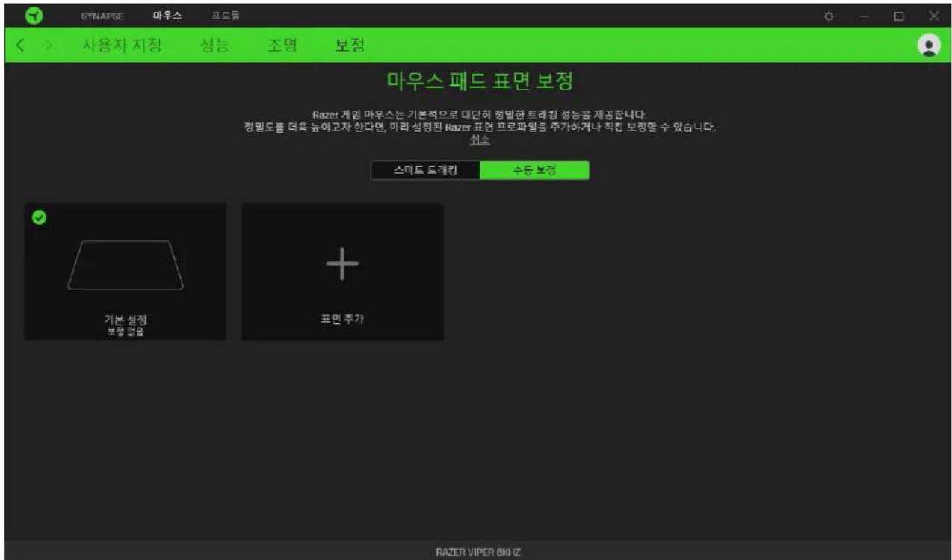Click the 취소 link

[x=480, y=140]
